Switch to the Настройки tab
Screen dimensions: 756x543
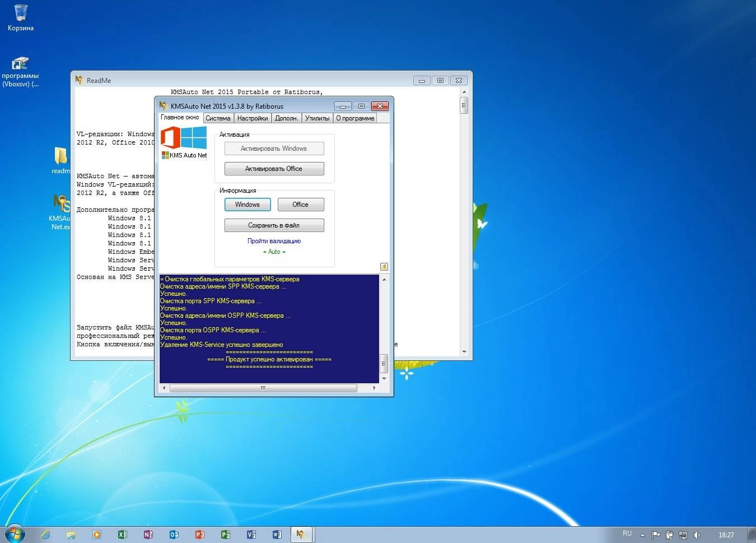point(253,118)
